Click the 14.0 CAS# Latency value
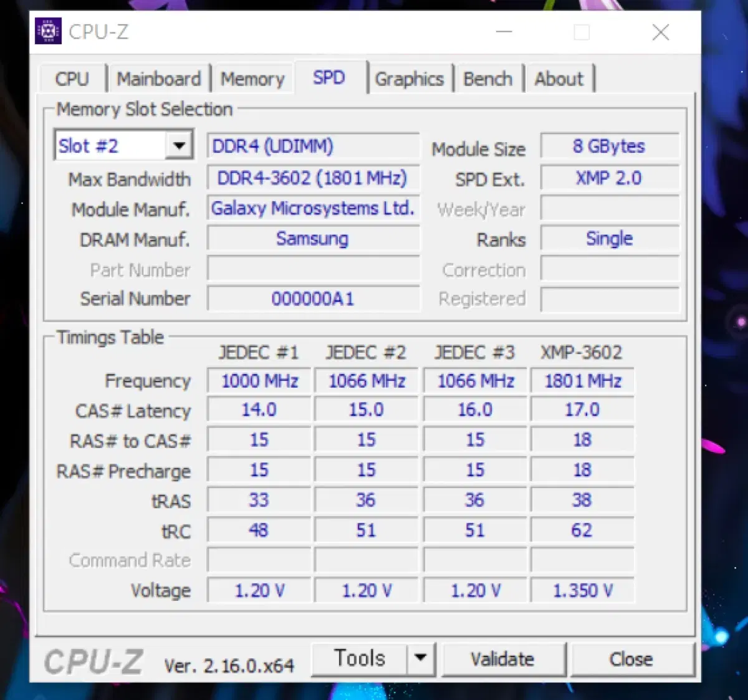The image size is (748, 700). tap(259, 410)
